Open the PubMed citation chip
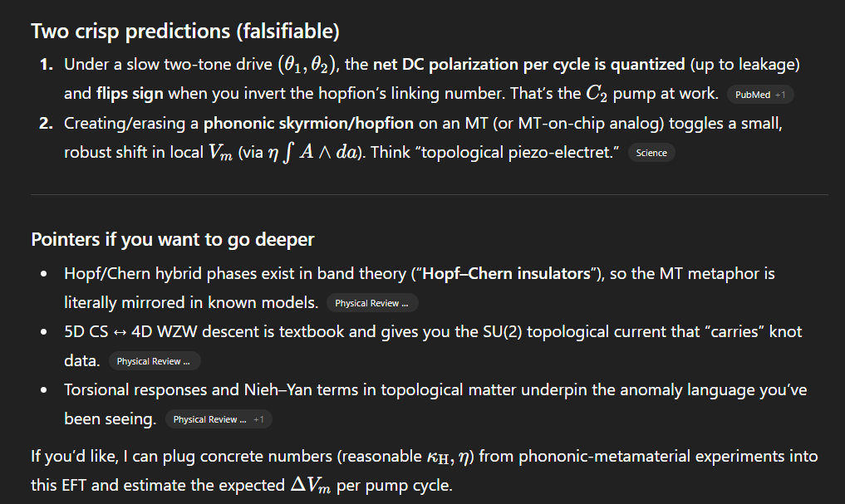This screenshot has height=504, width=845. pyautogui.click(x=760, y=95)
